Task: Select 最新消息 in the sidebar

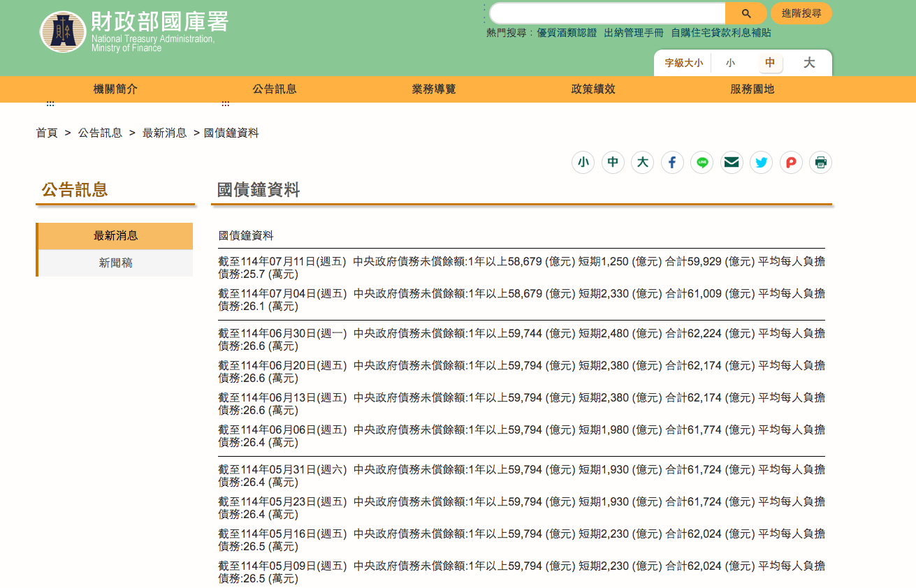Action: pos(115,236)
